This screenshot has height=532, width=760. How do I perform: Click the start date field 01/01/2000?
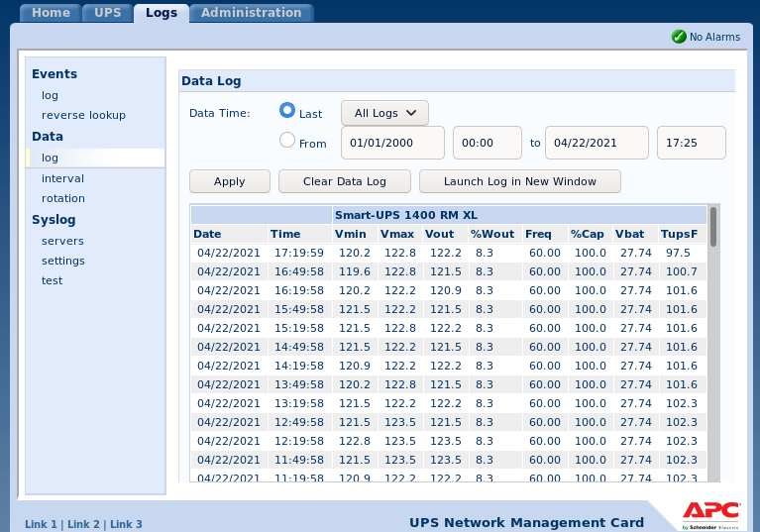pos(392,143)
